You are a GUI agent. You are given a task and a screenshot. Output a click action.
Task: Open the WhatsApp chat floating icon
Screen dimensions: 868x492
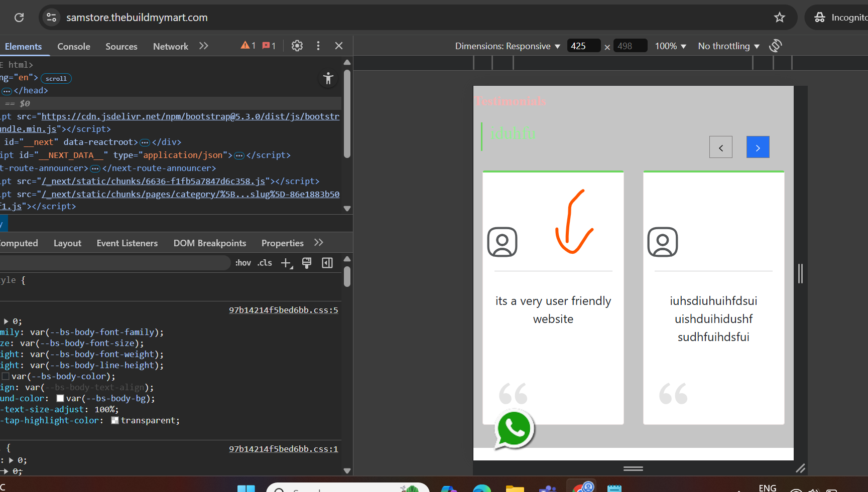(x=514, y=430)
